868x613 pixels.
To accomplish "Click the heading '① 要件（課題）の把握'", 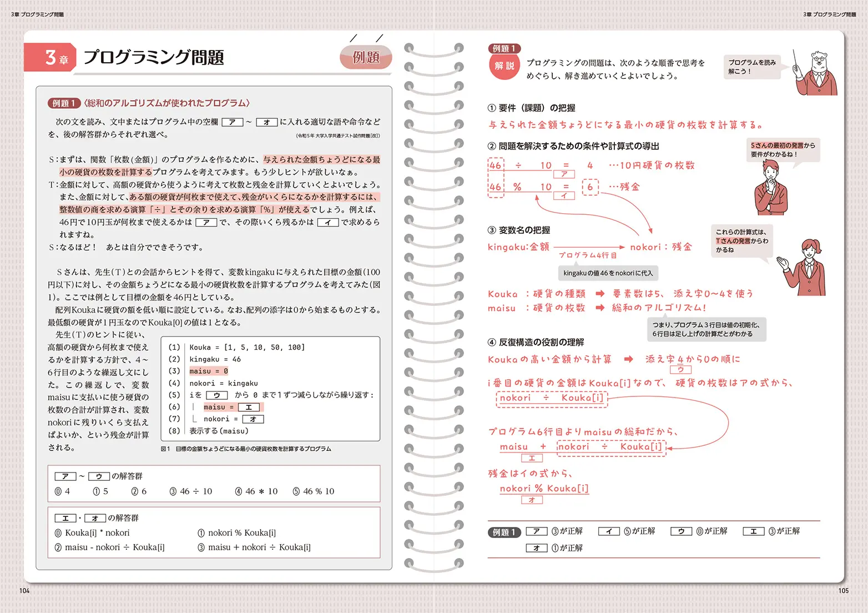I will click(531, 108).
